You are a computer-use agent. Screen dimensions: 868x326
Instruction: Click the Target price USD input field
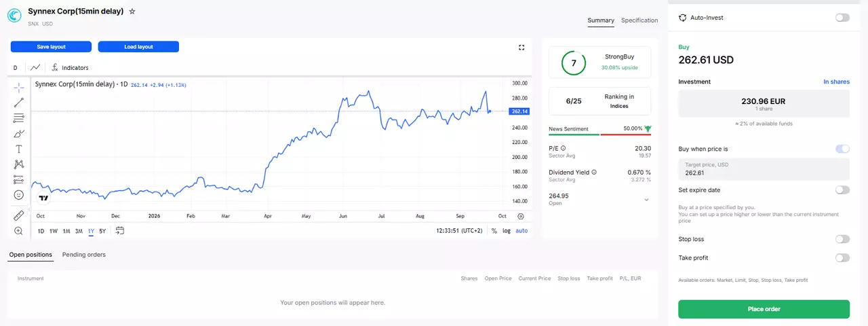[x=764, y=169]
